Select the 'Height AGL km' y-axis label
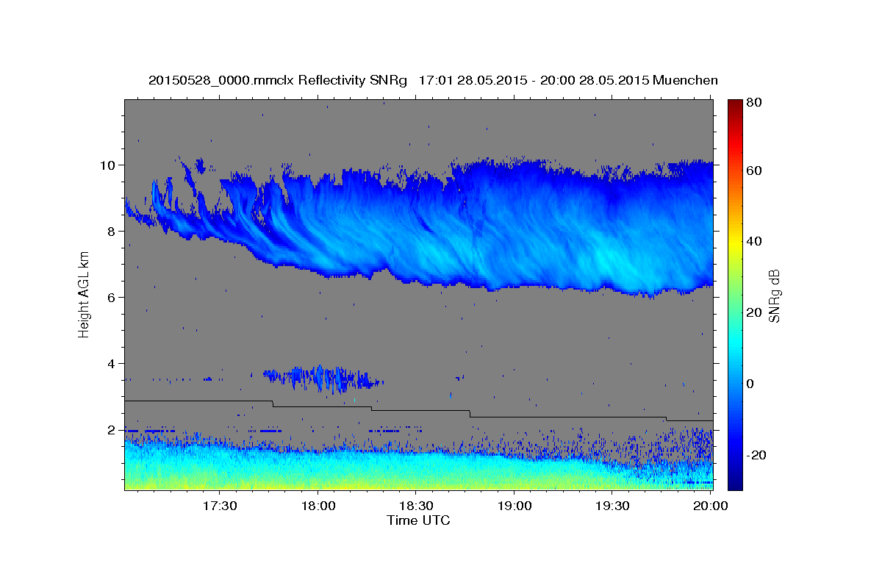Image resolution: width=882 pixels, height=588 pixels. point(85,295)
